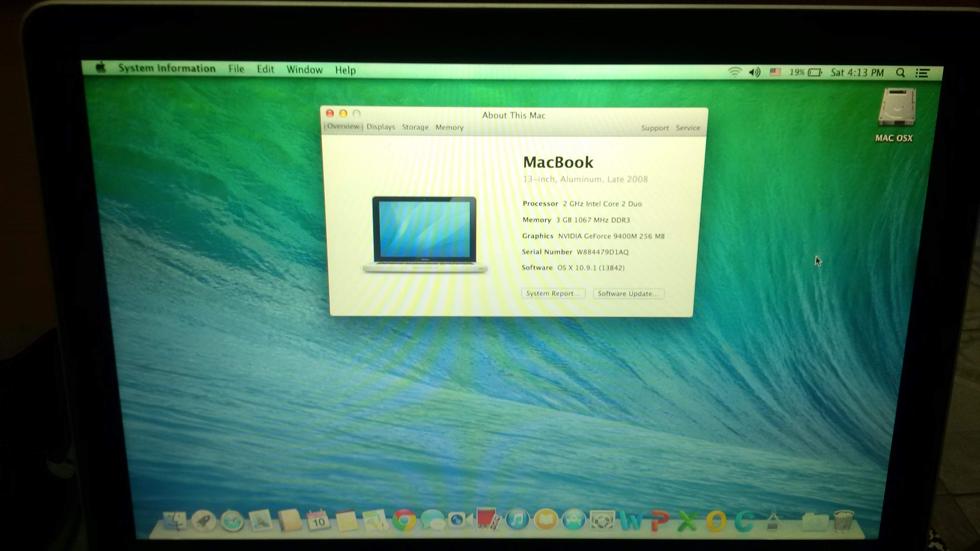Switch to the Displays tab
980x551 pixels.
click(381, 127)
